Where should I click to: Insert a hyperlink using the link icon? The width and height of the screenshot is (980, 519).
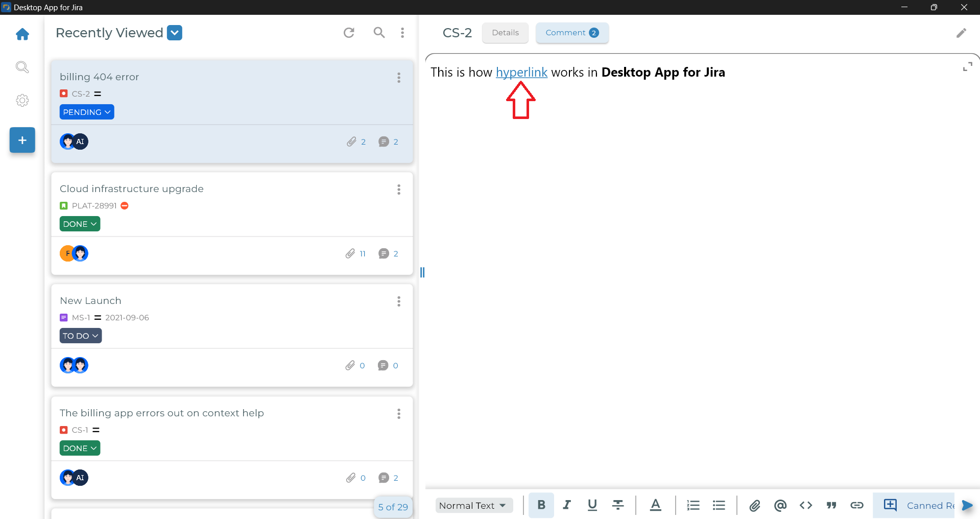[x=857, y=505]
